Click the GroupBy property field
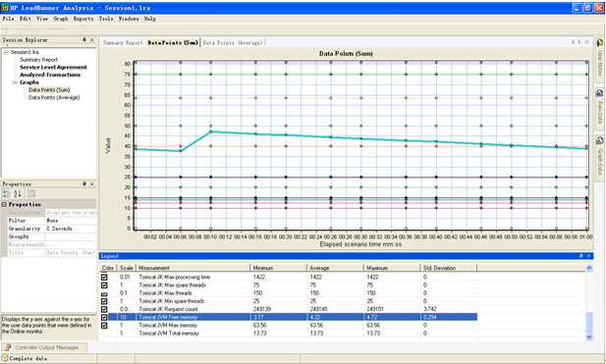This screenshot has height=364, width=606. pyautogui.click(x=71, y=236)
